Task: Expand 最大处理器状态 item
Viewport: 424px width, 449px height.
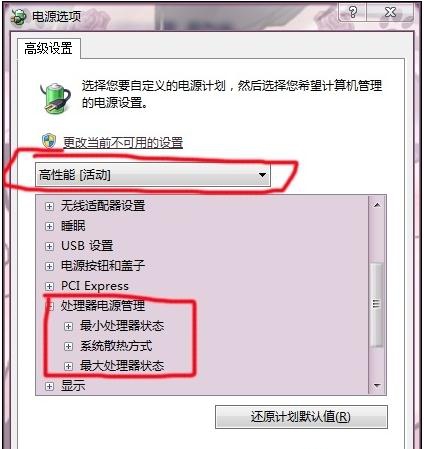Action: (x=68, y=366)
